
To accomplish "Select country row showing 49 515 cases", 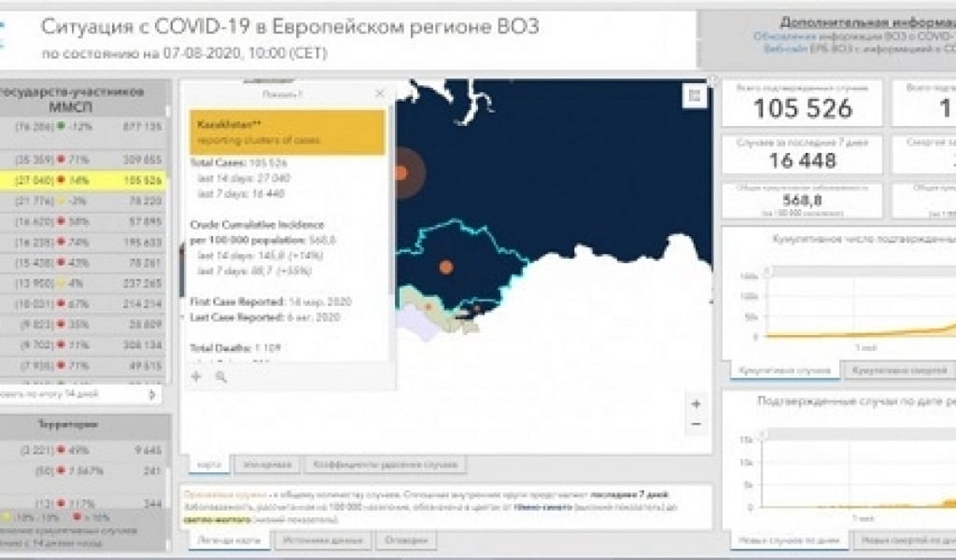I will click(82, 366).
